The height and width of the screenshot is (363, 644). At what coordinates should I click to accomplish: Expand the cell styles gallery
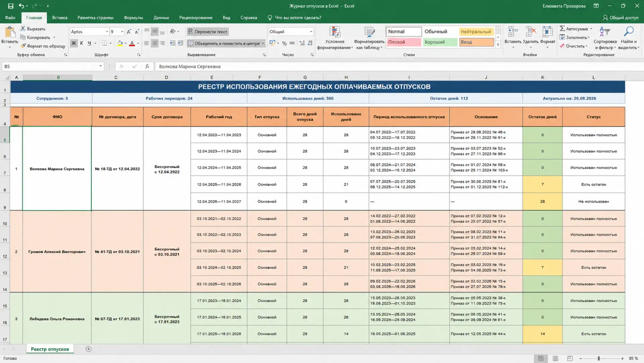pos(498,45)
